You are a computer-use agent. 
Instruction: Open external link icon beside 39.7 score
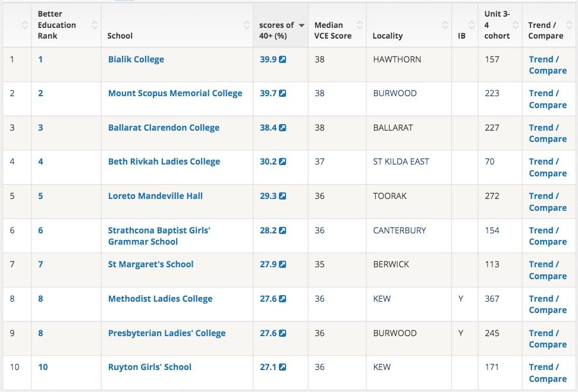283,93
